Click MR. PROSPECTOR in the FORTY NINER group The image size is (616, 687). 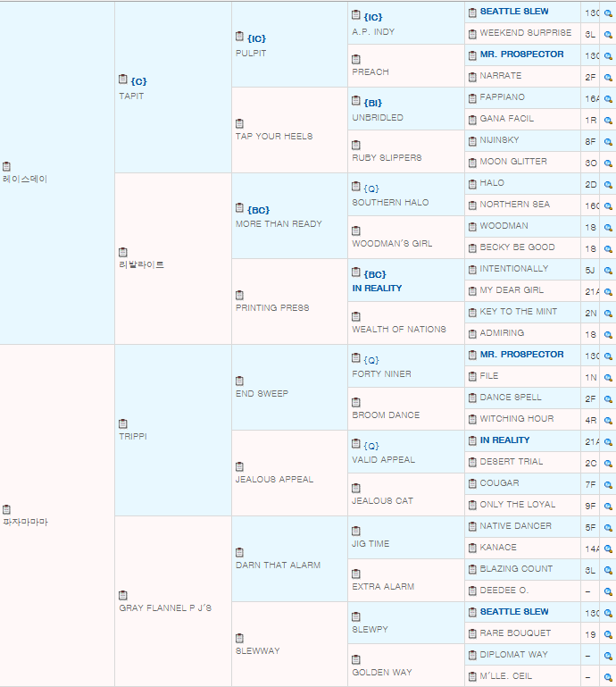tap(522, 355)
